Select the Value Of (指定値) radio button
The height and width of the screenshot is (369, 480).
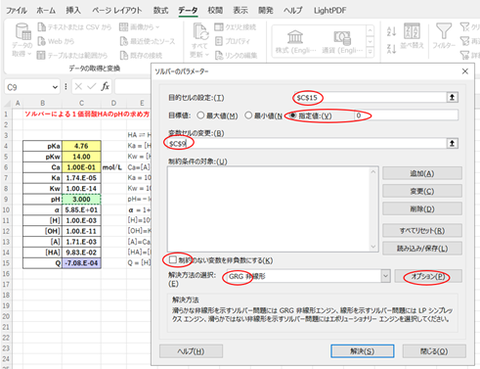point(293,116)
